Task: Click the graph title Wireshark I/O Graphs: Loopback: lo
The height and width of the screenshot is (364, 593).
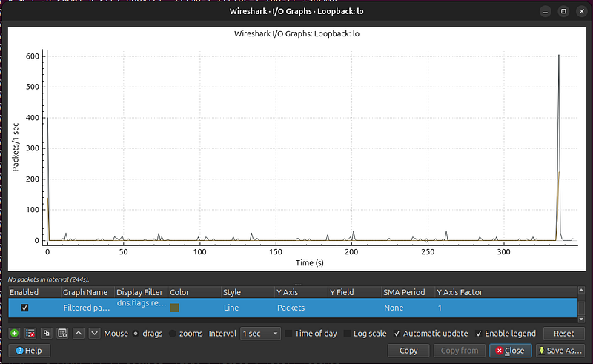Action: click(x=296, y=33)
